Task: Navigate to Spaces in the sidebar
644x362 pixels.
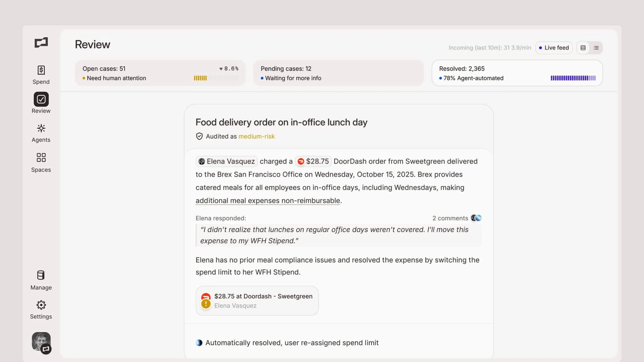Action: [x=41, y=162]
